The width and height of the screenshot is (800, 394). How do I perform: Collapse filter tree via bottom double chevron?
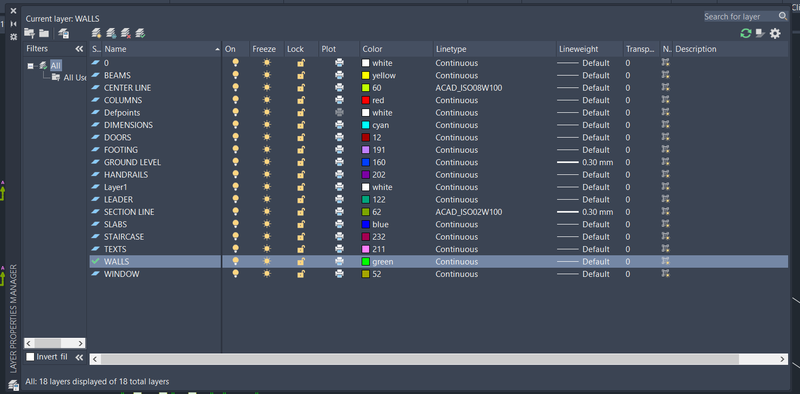tap(79, 357)
